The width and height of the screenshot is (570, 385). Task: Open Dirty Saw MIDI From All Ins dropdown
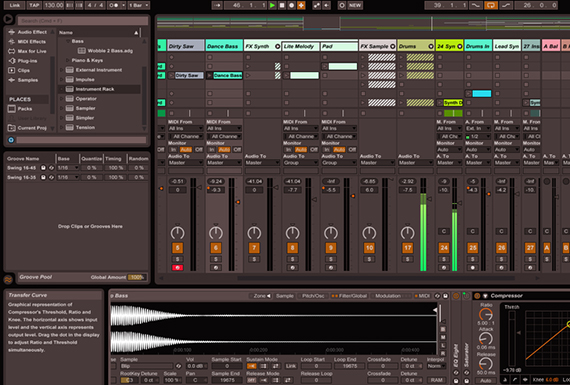[x=185, y=128]
